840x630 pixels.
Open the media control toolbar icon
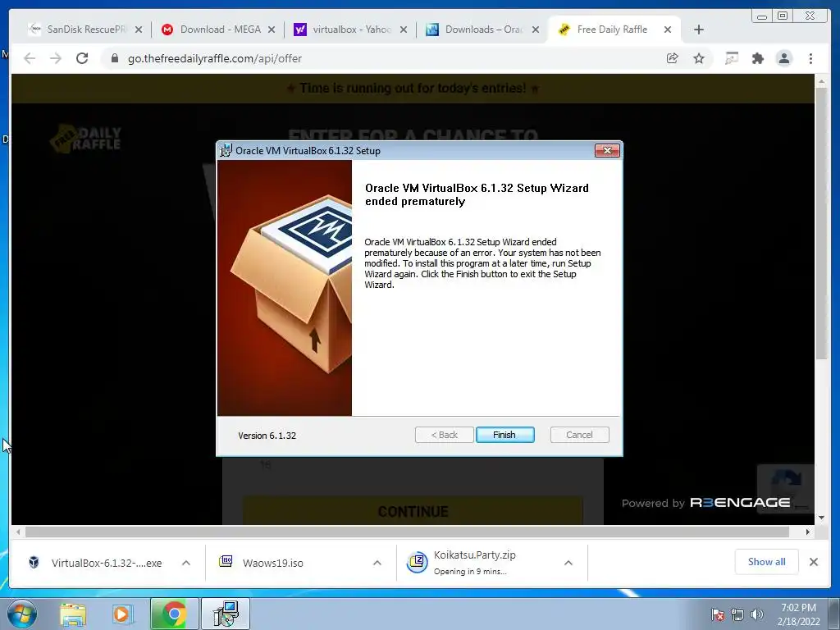(731, 58)
